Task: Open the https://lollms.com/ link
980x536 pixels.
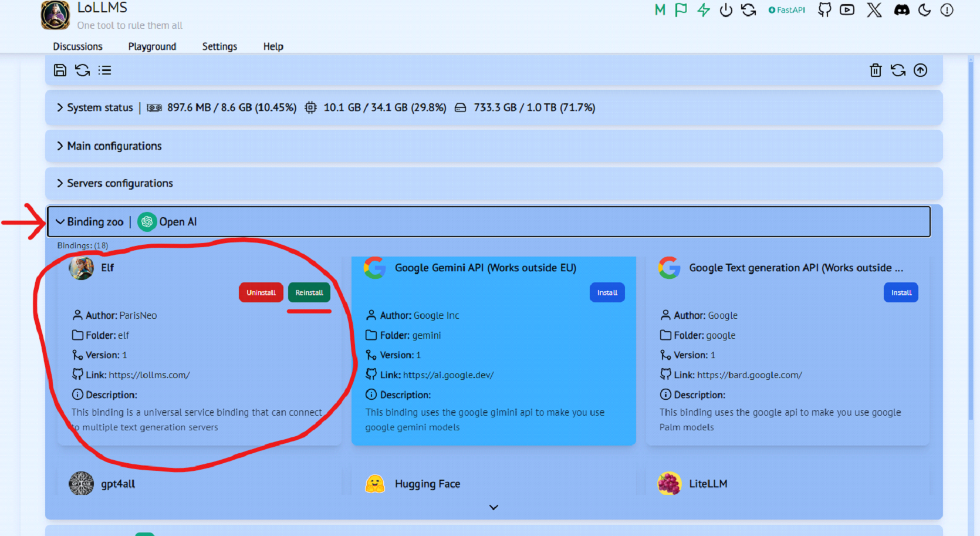Action: click(x=149, y=375)
